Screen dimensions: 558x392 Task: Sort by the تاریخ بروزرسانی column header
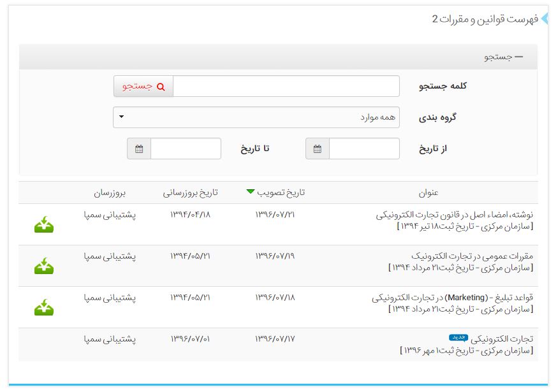coord(190,192)
